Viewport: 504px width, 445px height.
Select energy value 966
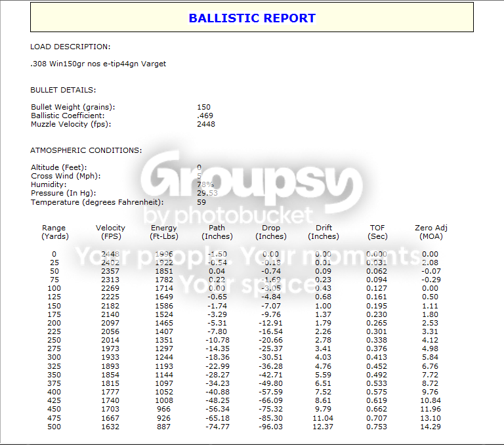164,409
